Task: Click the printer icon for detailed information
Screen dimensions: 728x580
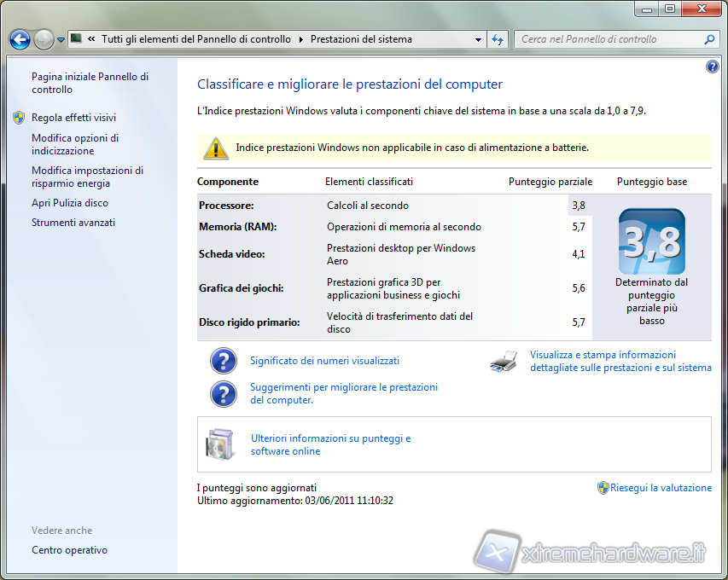Action: pyautogui.click(x=504, y=362)
